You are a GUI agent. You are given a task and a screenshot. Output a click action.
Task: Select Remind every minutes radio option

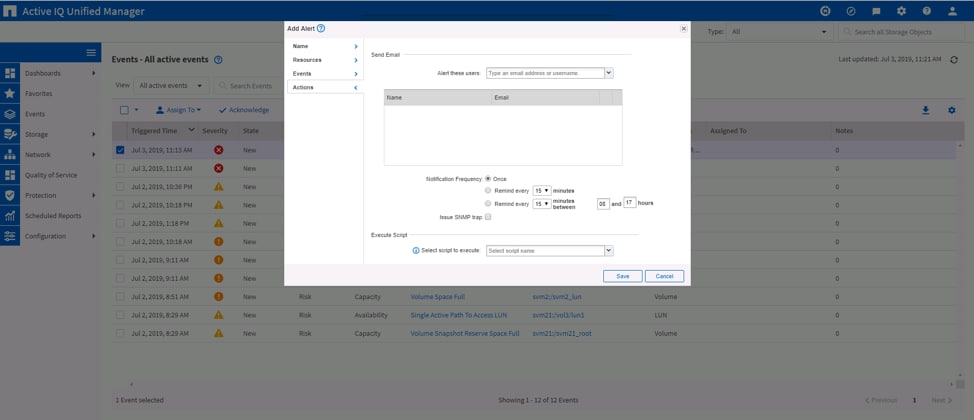click(488, 191)
